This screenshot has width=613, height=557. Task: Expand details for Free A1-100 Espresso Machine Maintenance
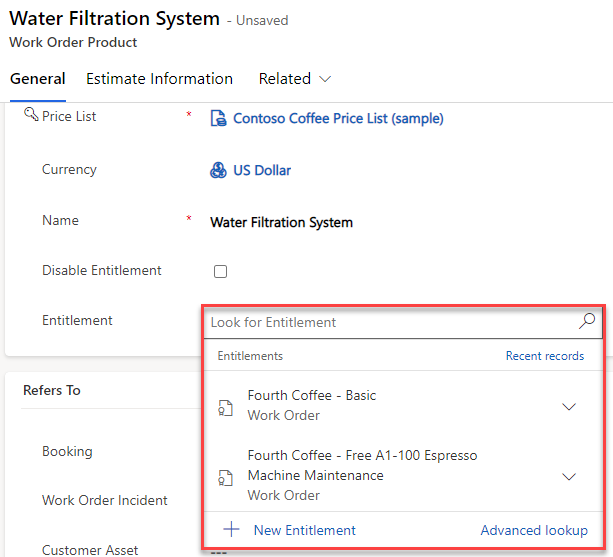pos(569,476)
